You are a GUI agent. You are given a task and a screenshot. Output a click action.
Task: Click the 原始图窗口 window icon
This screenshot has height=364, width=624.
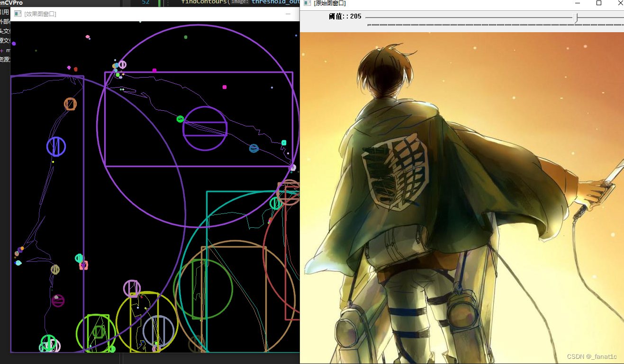307,3
